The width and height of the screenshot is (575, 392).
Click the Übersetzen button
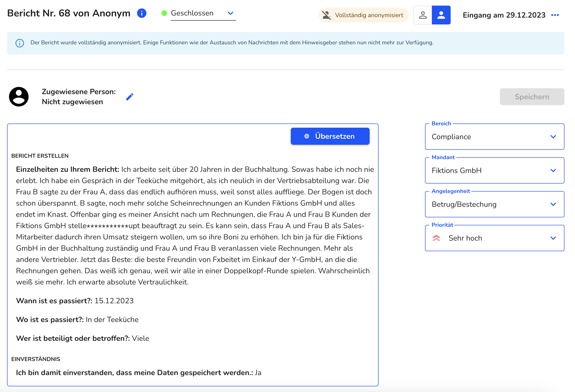[330, 136]
